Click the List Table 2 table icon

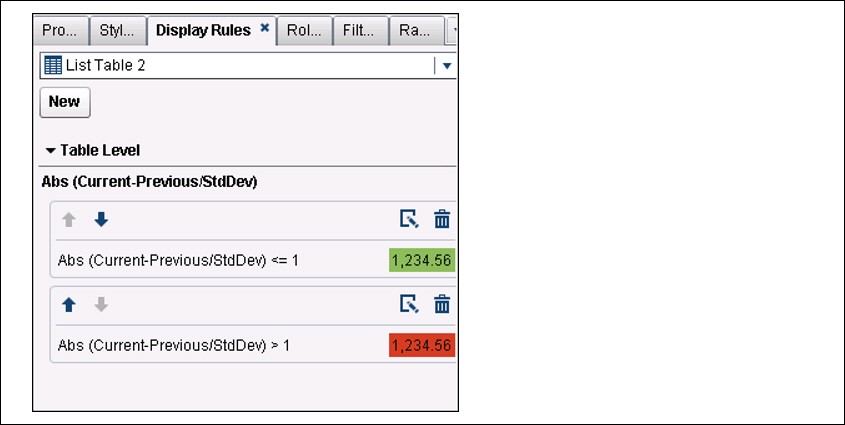(x=51, y=66)
